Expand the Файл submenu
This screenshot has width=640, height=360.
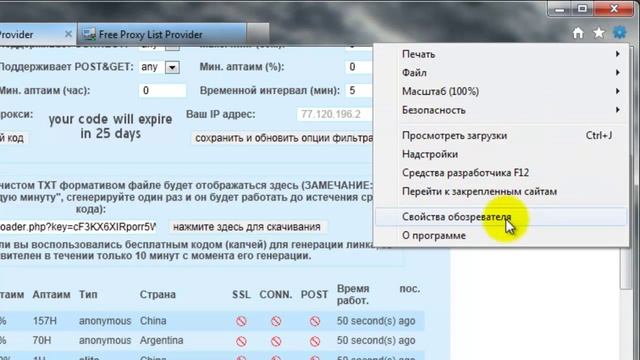pos(501,73)
